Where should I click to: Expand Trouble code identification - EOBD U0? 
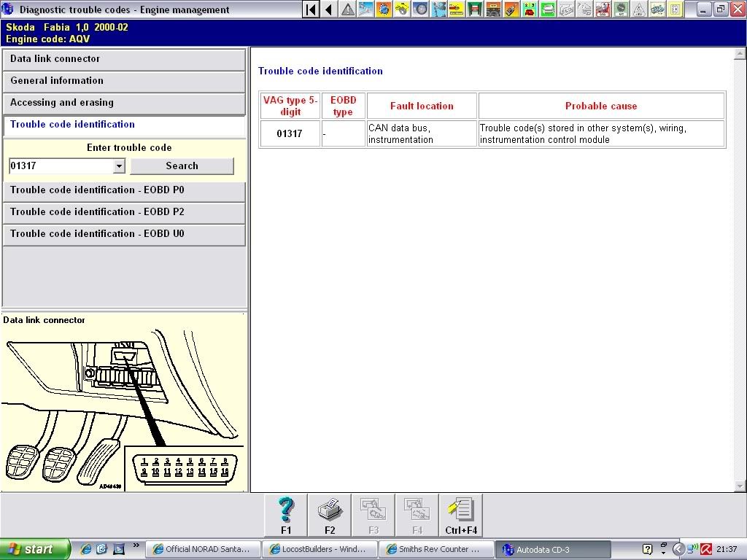click(124, 234)
